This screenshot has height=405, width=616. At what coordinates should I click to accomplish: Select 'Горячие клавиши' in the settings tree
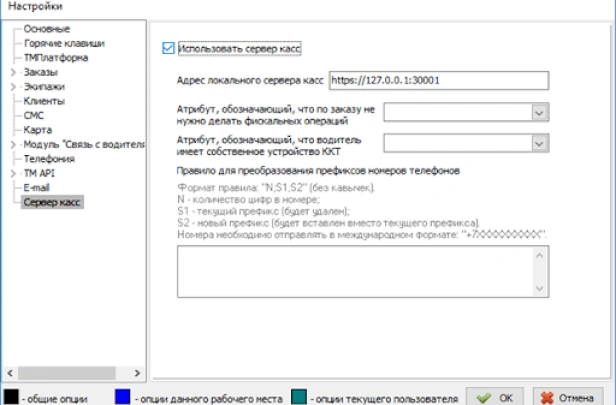64,43
